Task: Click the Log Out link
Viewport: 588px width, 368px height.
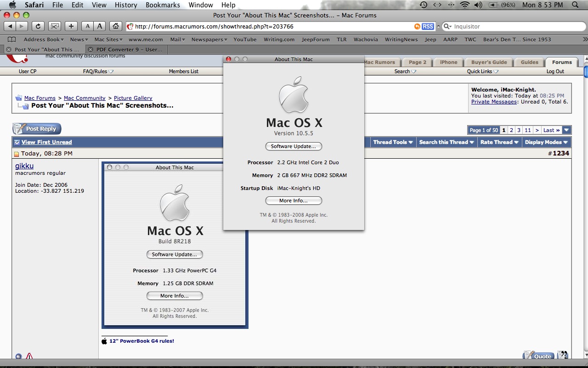Action: tap(555, 71)
